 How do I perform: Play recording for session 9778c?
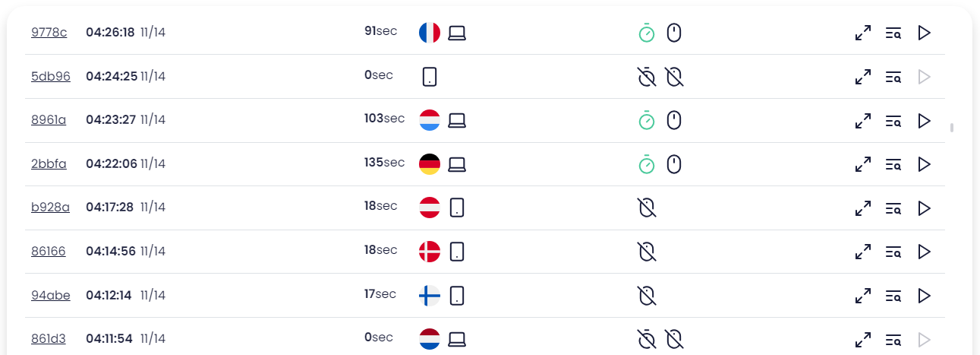click(x=924, y=33)
